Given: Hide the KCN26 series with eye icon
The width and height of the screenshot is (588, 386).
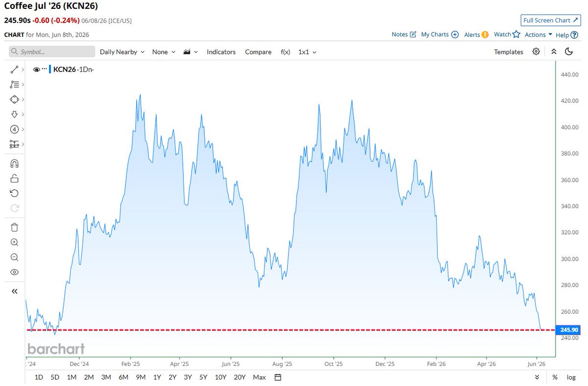Looking at the screenshot, I should click(x=36, y=70).
